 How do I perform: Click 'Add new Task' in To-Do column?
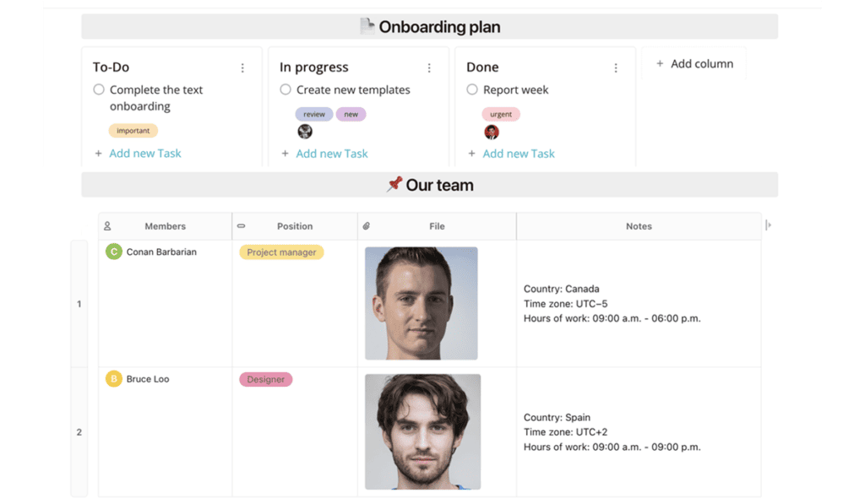coord(144,154)
